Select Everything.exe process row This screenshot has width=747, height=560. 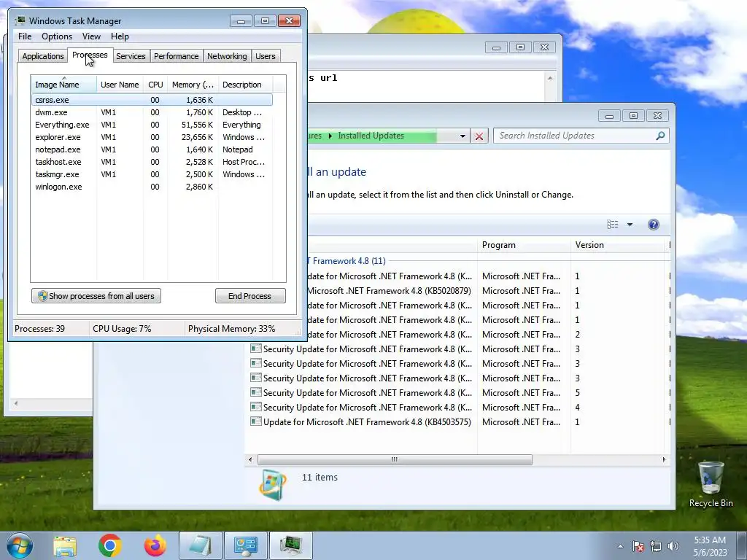coord(152,125)
